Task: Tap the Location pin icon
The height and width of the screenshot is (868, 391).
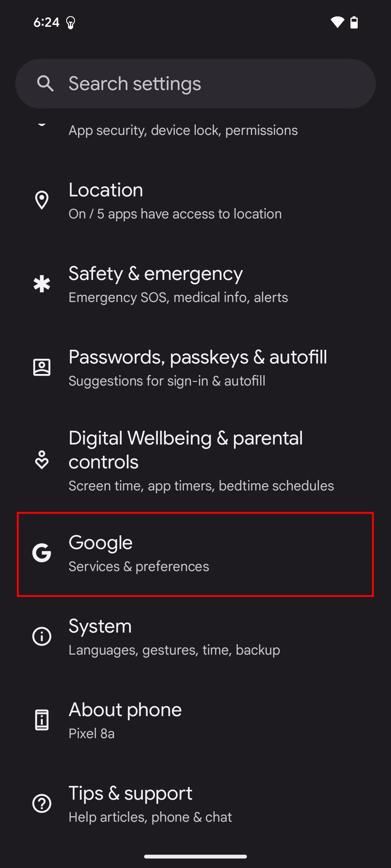Action: 42,200
